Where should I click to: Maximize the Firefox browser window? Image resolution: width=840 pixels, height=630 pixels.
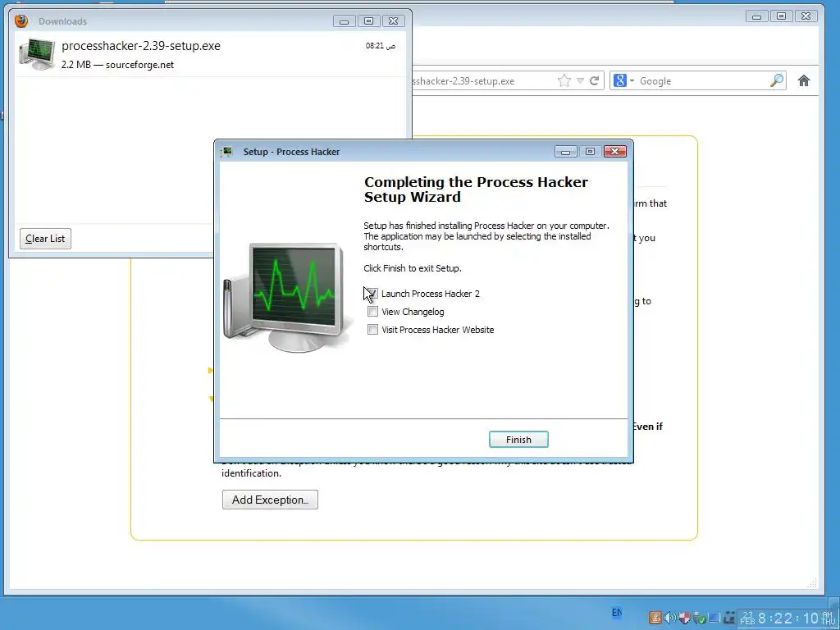click(781, 16)
